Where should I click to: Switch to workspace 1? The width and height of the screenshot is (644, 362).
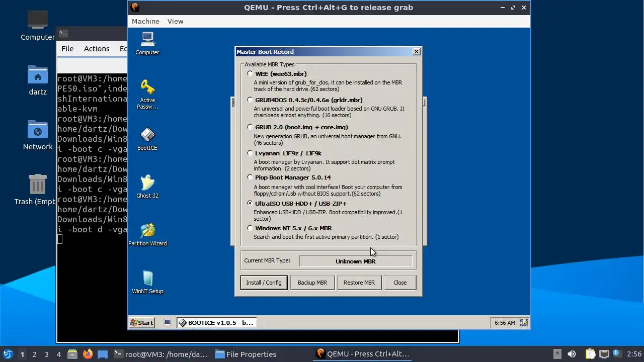click(x=22, y=354)
